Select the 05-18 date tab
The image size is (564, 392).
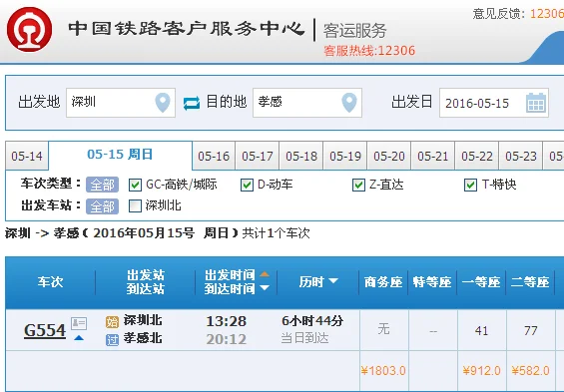[x=301, y=157]
